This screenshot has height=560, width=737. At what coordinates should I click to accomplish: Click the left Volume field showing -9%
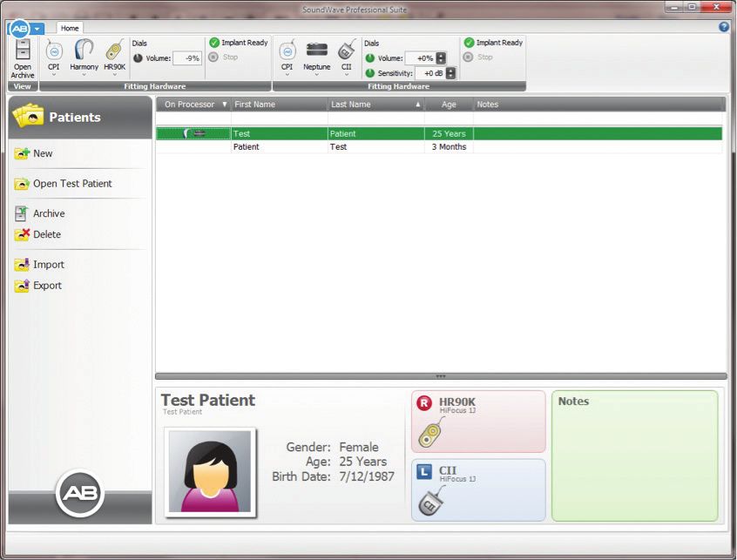point(187,58)
